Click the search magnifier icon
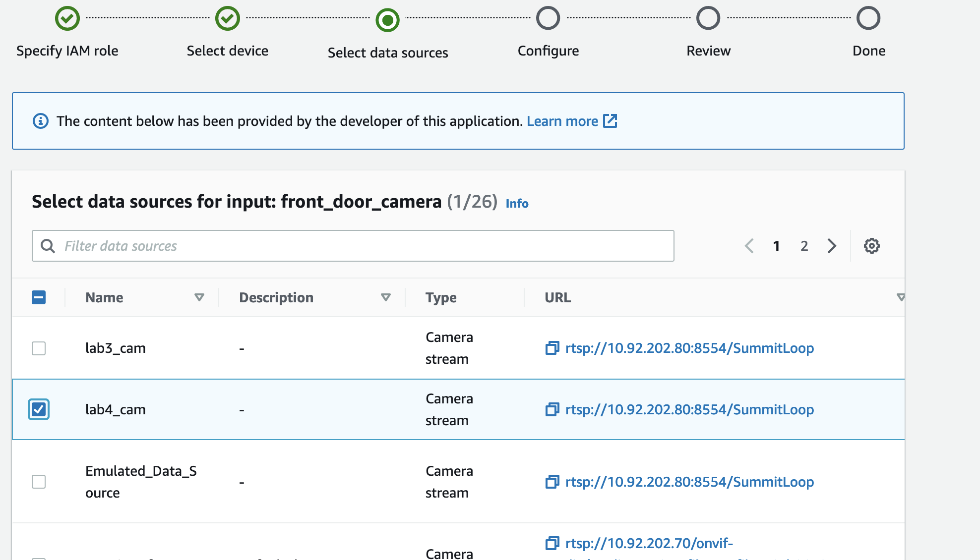Viewport: 980px width, 560px height. [x=48, y=246]
